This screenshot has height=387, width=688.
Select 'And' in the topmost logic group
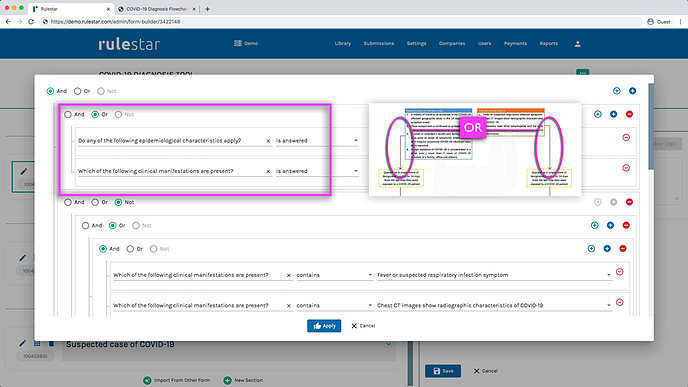click(x=50, y=91)
